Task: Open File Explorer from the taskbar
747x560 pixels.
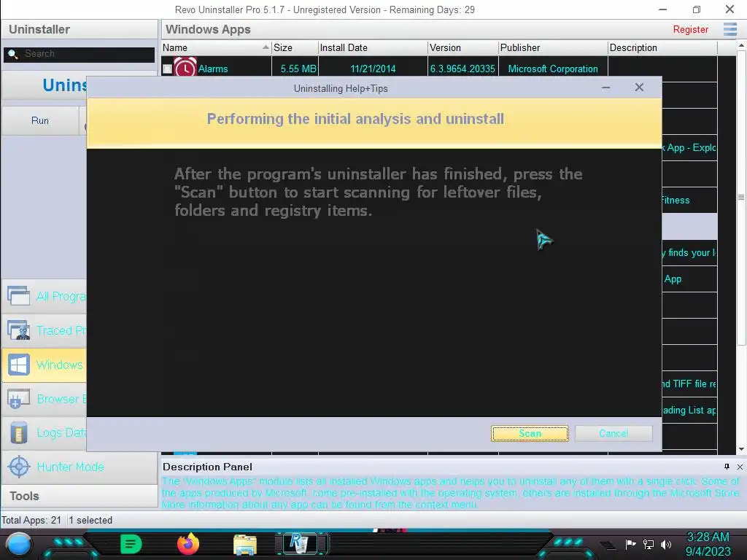Action: [245, 545]
